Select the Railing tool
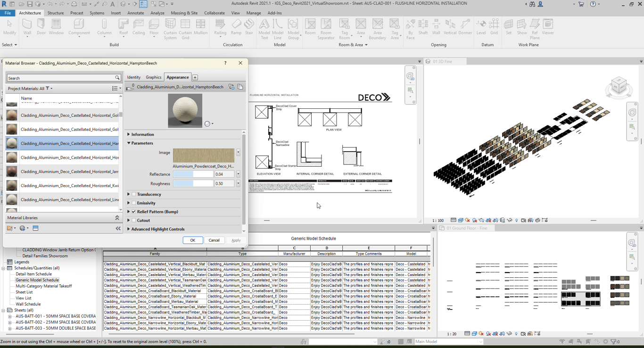Image resolution: width=644 pixels, height=348 pixels. [220, 26]
